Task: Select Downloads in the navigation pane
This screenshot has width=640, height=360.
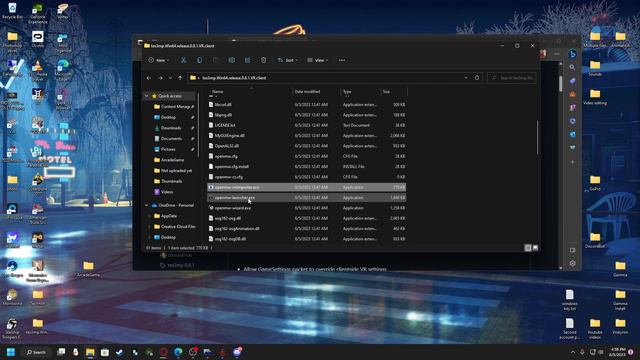Action: (x=171, y=128)
